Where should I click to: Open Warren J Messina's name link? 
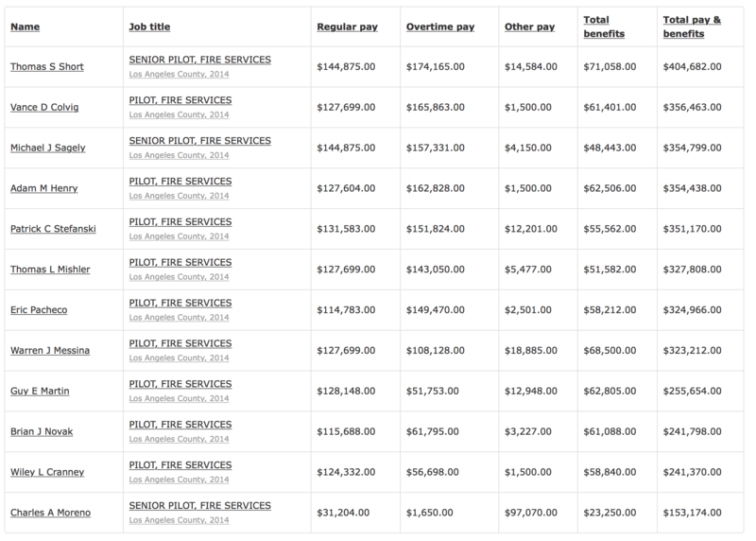pos(50,351)
